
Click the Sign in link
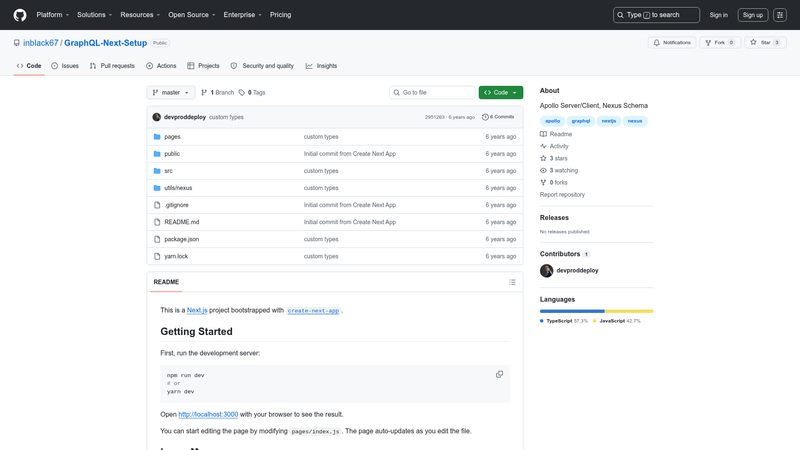tap(718, 15)
